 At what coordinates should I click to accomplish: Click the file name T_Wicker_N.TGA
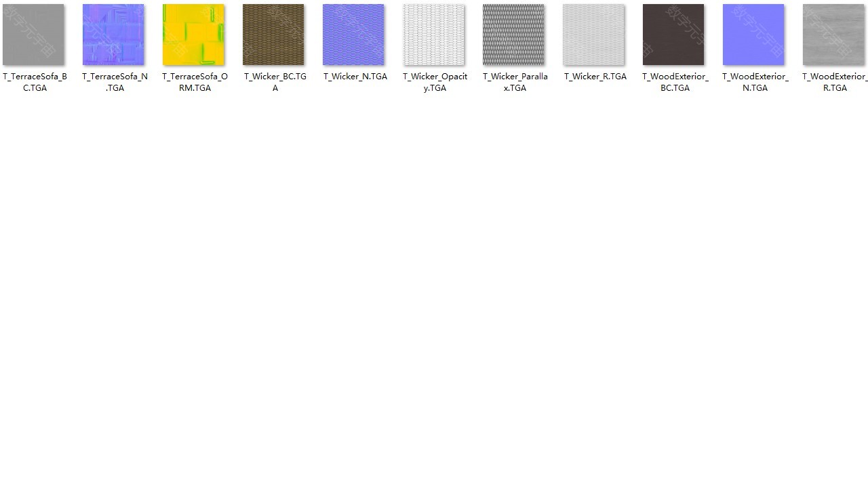point(355,77)
